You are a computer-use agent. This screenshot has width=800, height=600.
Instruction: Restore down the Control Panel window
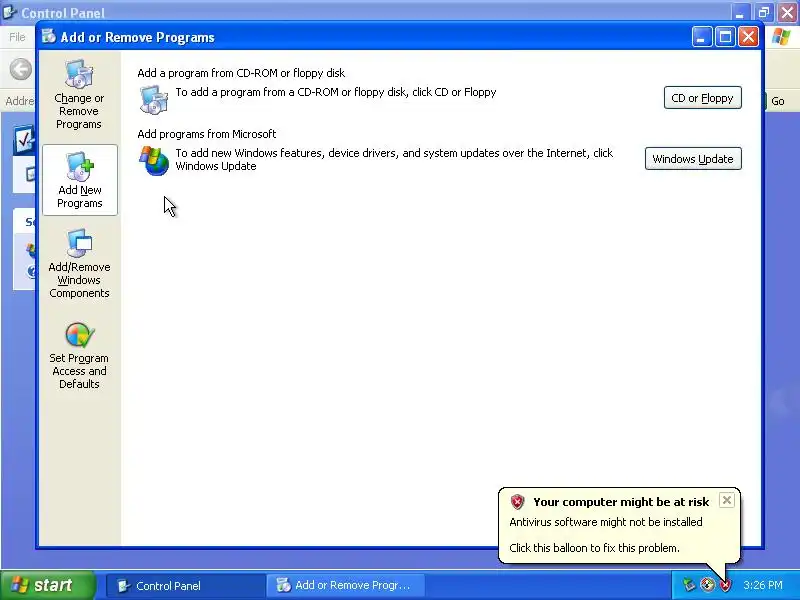tap(764, 12)
